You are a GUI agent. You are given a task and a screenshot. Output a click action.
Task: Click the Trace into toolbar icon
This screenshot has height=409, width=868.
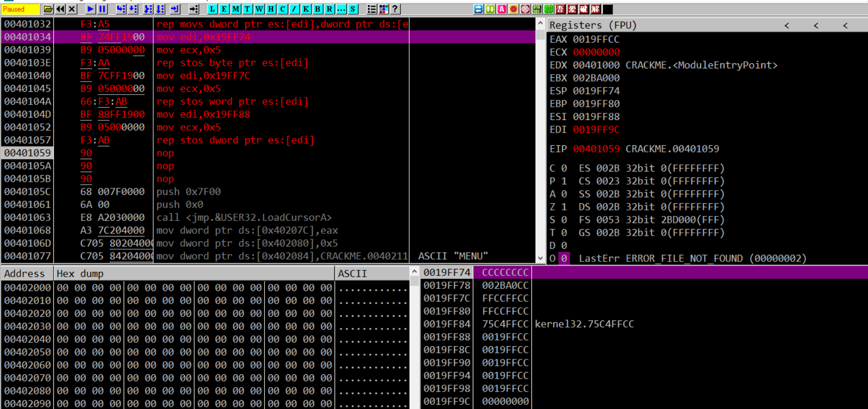[148, 9]
